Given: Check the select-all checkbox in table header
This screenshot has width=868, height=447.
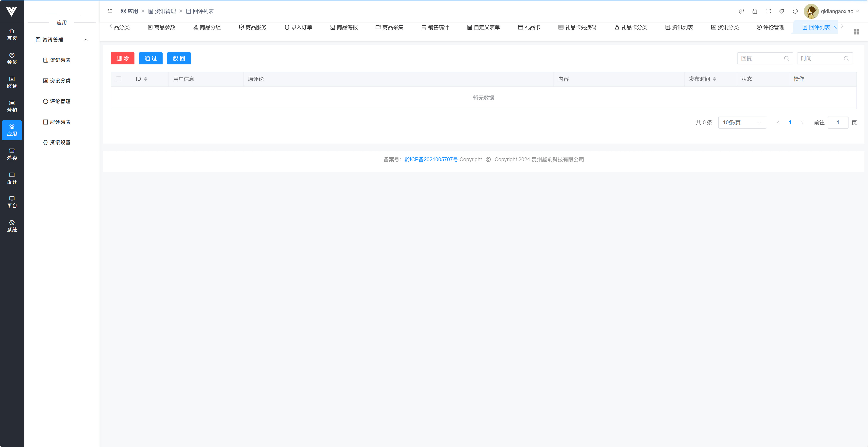Looking at the screenshot, I should (x=119, y=79).
